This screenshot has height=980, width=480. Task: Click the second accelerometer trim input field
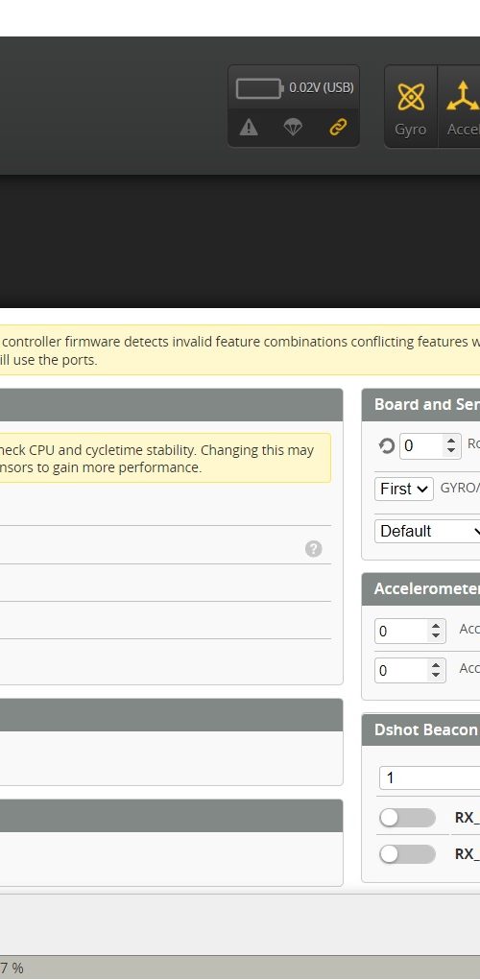coord(411,671)
